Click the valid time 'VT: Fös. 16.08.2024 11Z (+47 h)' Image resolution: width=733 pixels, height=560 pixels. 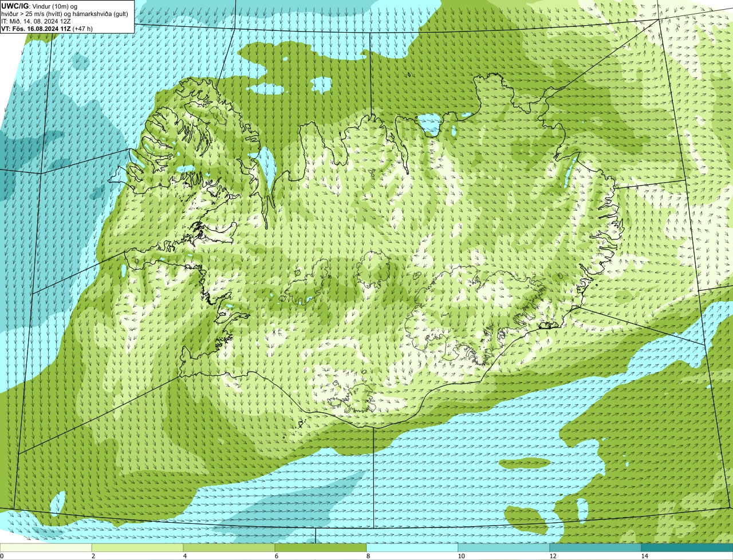click(47, 28)
